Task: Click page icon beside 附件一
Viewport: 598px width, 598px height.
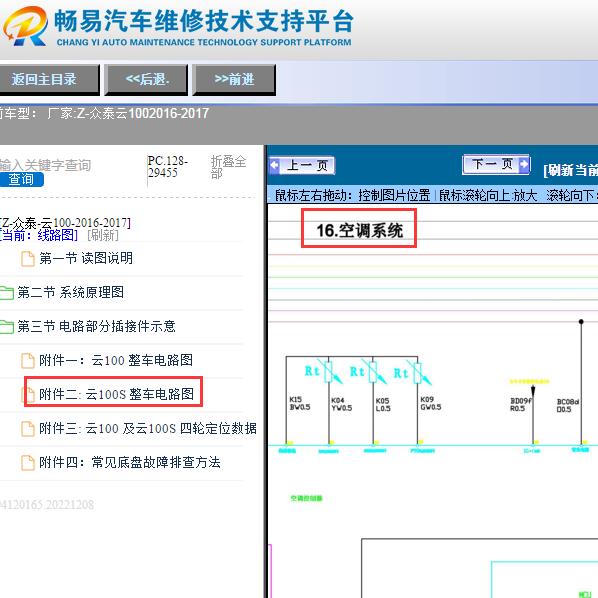Action: [27, 360]
